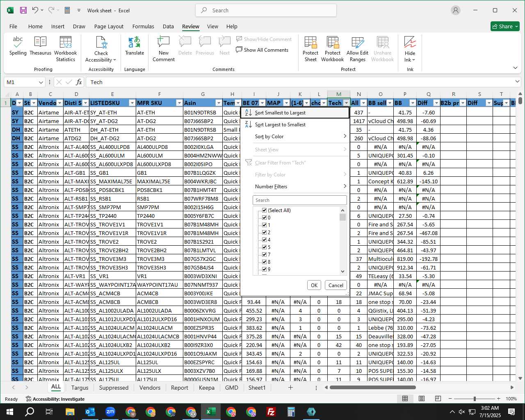The image size is (525, 420).
Task: Open the File menu
Action: [13, 26]
